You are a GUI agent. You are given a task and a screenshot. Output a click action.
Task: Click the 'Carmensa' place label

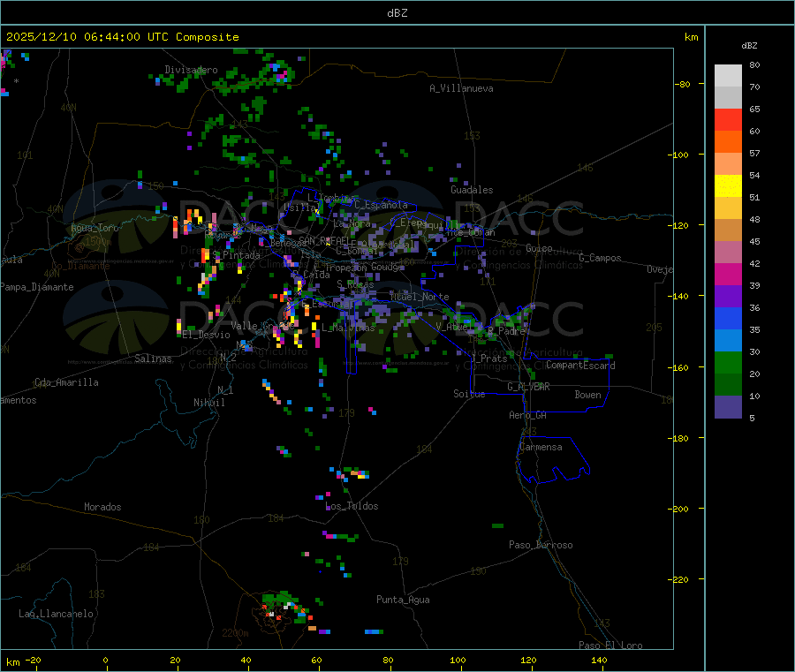tap(541, 447)
